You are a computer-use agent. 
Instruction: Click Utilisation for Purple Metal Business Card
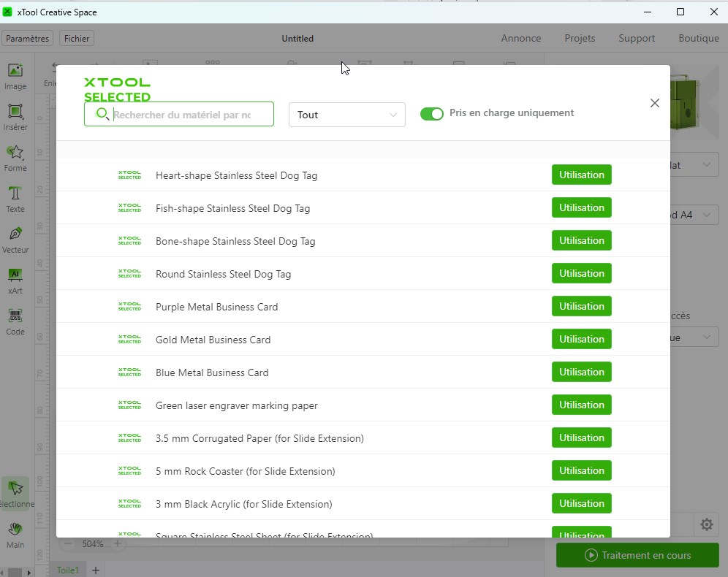[581, 306]
